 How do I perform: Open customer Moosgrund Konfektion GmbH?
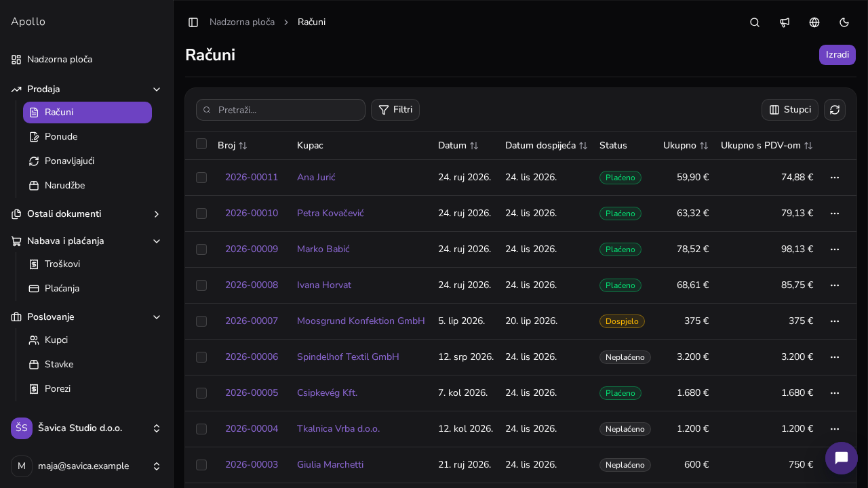(x=361, y=321)
